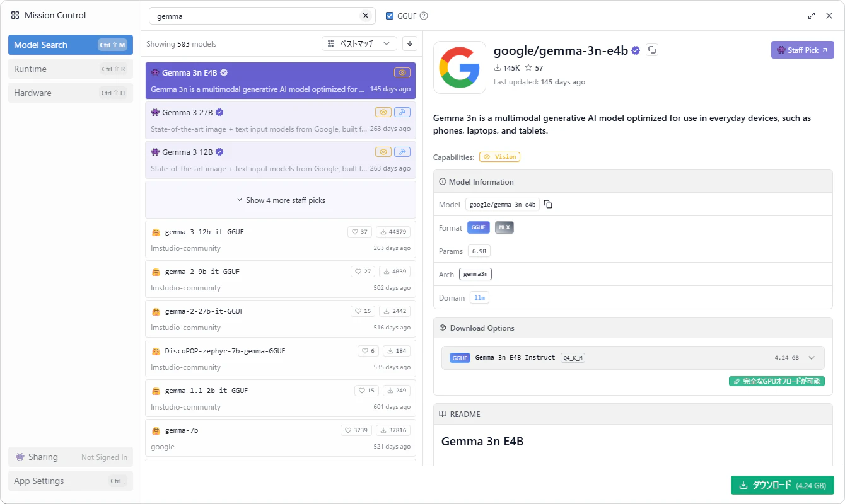Click the tool-use badge on Gemma 3 27B

click(x=402, y=112)
